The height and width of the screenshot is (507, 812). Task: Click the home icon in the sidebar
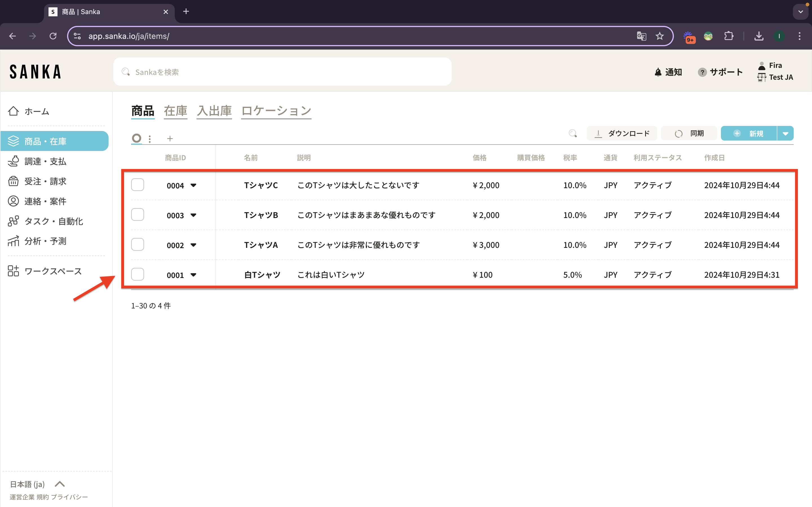(14, 111)
